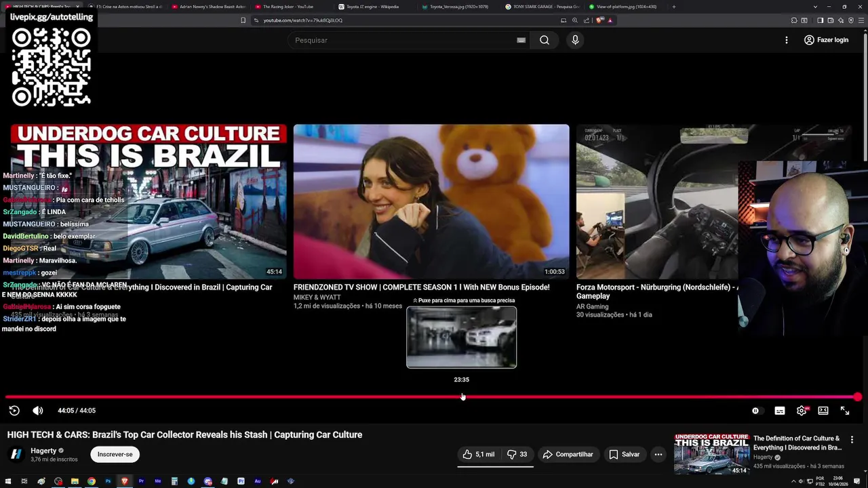Dislike the video with the thumbs down
Image resolution: width=868 pixels, height=488 pixels.
click(517, 455)
